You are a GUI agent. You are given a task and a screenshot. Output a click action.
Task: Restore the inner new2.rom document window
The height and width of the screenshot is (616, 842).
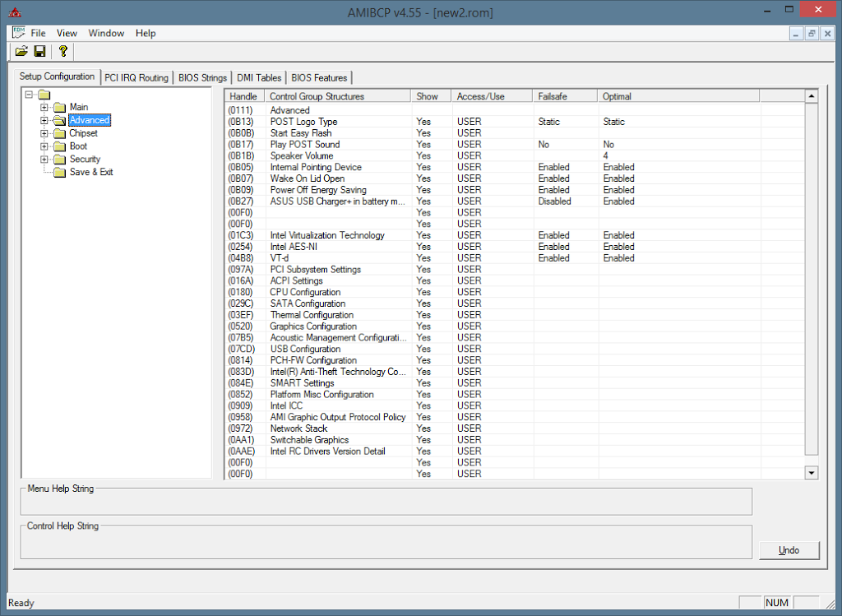point(812,33)
